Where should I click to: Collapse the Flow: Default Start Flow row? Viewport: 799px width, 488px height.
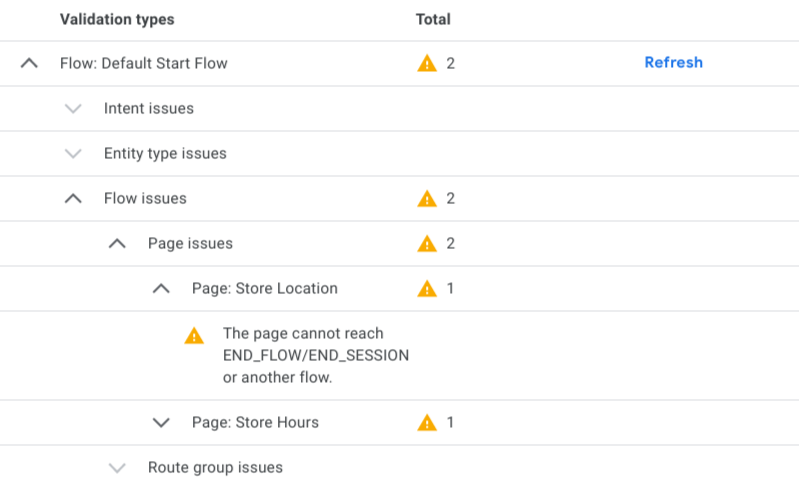click(x=29, y=63)
